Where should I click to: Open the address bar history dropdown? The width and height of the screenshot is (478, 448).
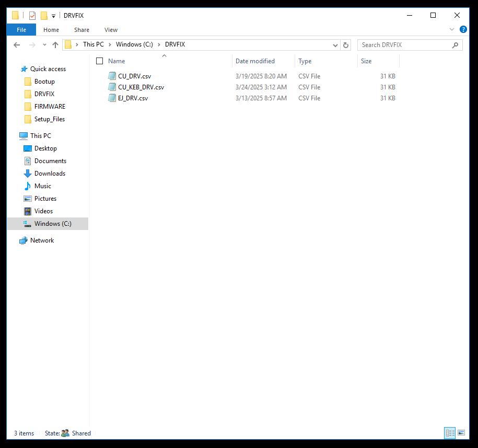335,45
